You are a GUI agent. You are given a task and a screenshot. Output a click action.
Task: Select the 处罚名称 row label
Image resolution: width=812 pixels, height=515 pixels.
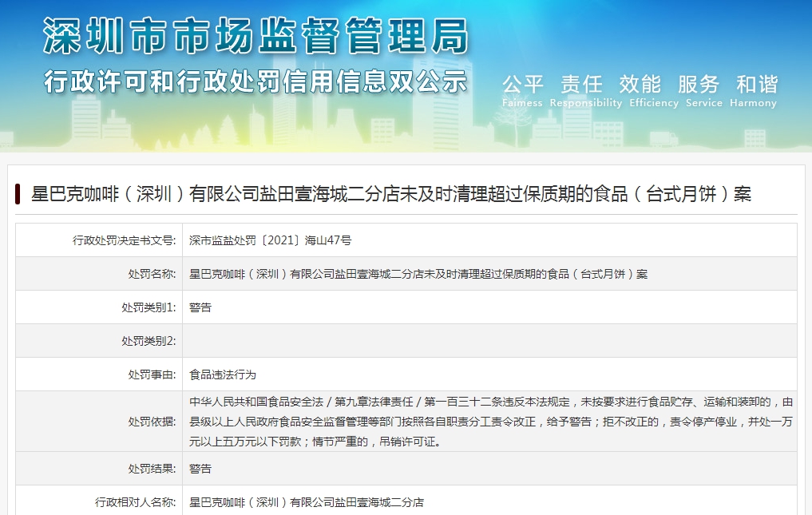tap(151, 274)
